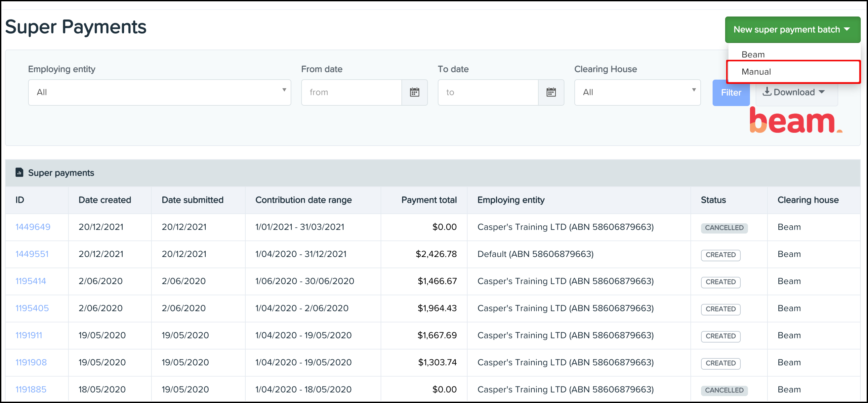
Task: Open the Employing entity dropdown
Action: pyautogui.click(x=159, y=92)
